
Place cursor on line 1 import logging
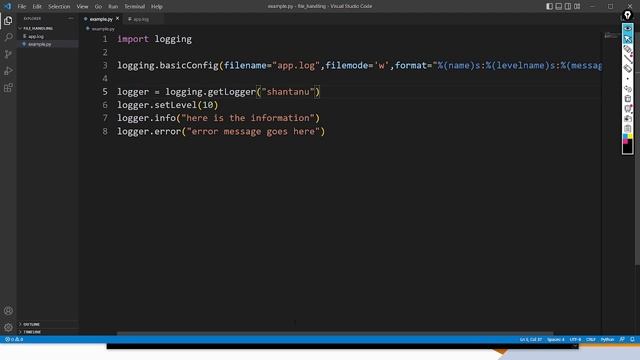point(154,39)
